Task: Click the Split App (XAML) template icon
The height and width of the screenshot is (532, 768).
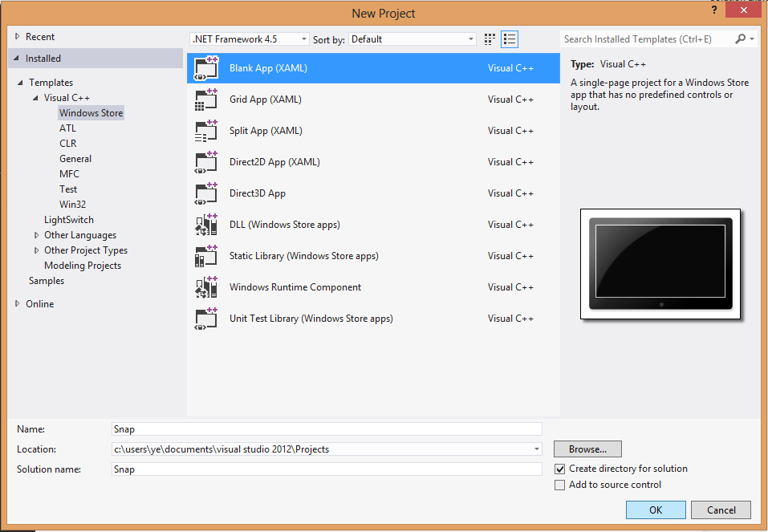Action: (x=206, y=131)
